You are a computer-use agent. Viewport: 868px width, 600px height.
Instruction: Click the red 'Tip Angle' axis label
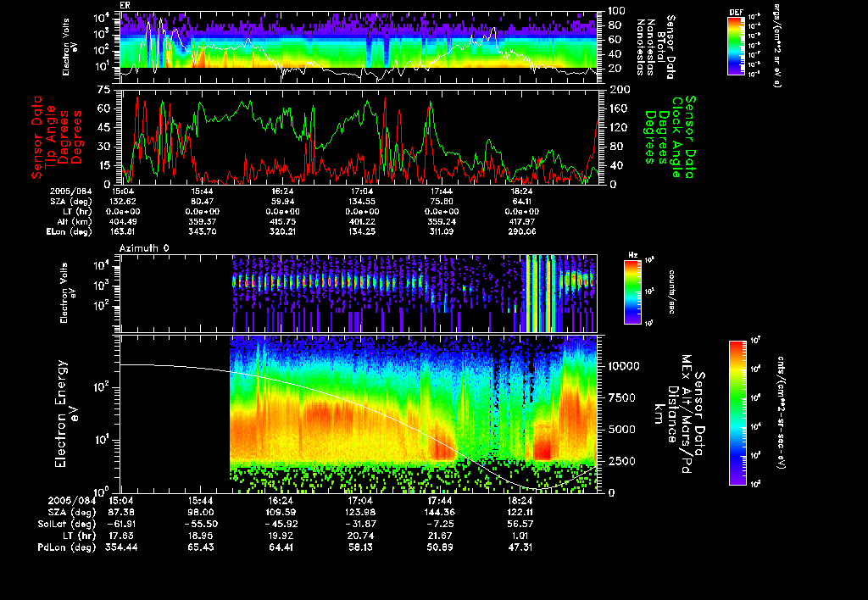click(x=52, y=138)
